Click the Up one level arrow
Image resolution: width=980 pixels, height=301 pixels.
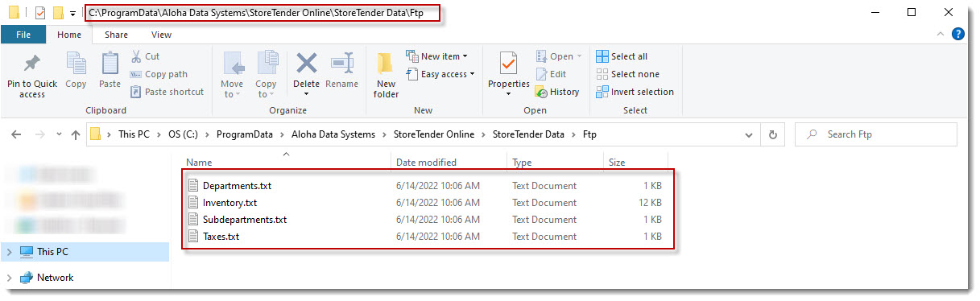coord(76,134)
